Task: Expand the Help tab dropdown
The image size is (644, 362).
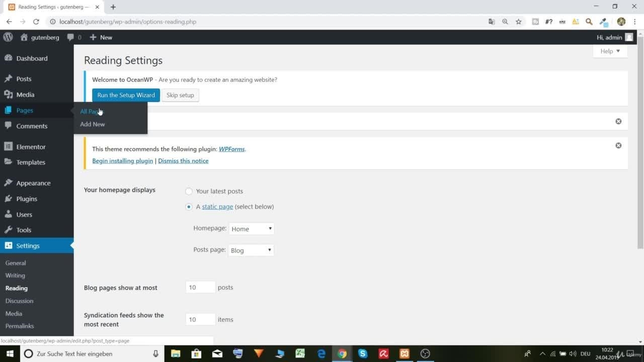Action: point(610,51)
